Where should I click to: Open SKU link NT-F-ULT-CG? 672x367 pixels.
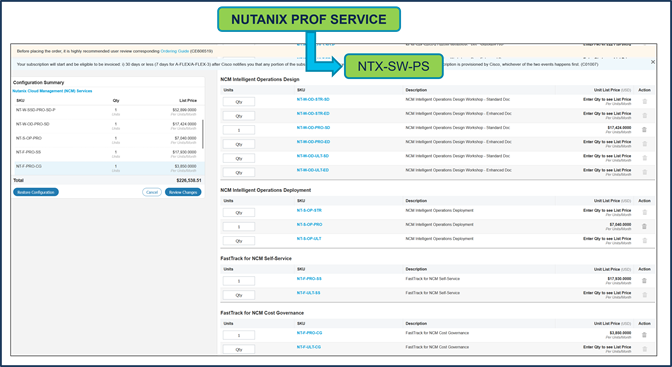pos(309,347)
